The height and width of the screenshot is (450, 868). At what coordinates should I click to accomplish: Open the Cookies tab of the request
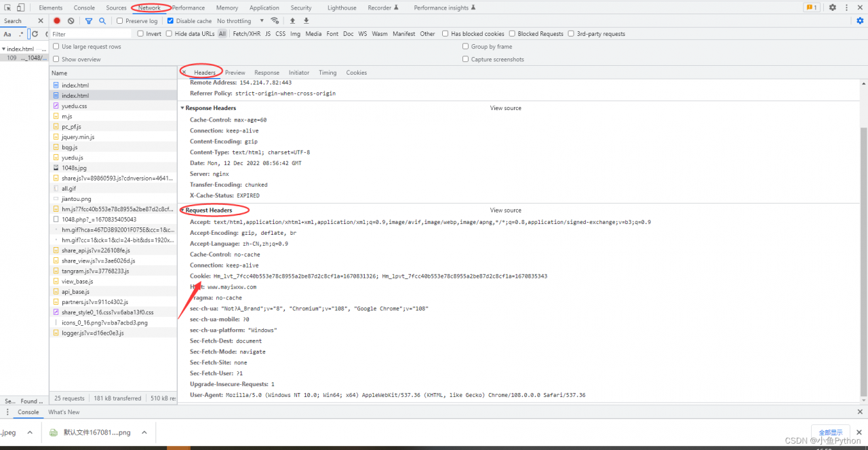pyautogui.click(x=357, y=73)
